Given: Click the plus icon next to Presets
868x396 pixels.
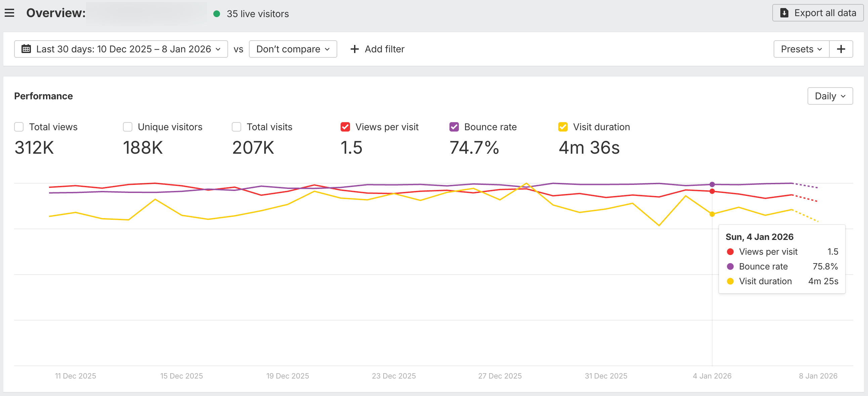Looking at the screenshot, I should point(841,49).
